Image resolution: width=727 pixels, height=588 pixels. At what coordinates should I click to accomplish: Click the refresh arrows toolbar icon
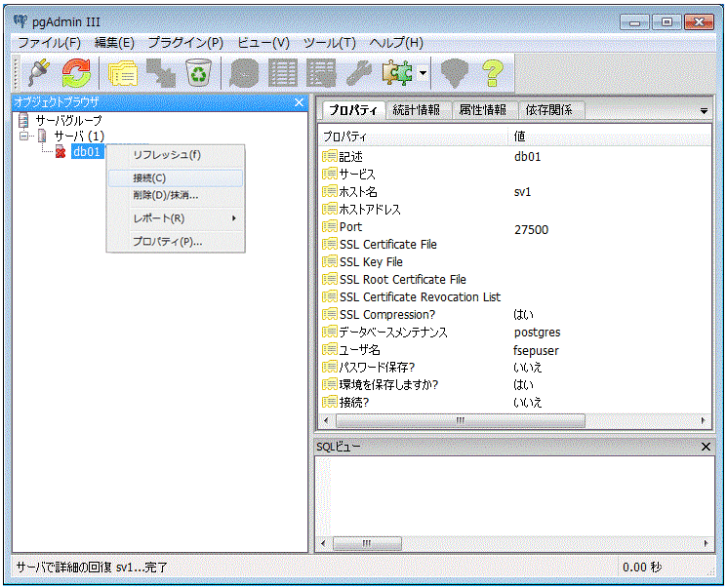[x=76, y=73]
